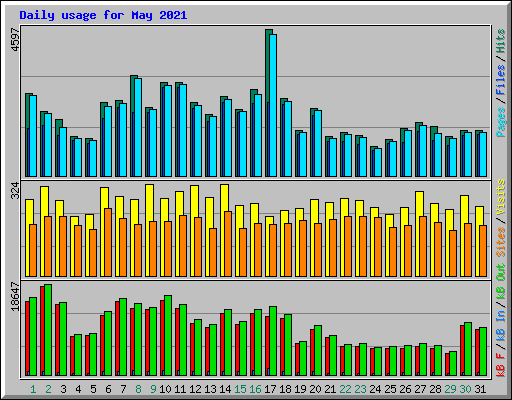The height and width of the screenshot is (400, 512).
Task: Click day 6 on the x-axis
Action: [x=108, y=389]
